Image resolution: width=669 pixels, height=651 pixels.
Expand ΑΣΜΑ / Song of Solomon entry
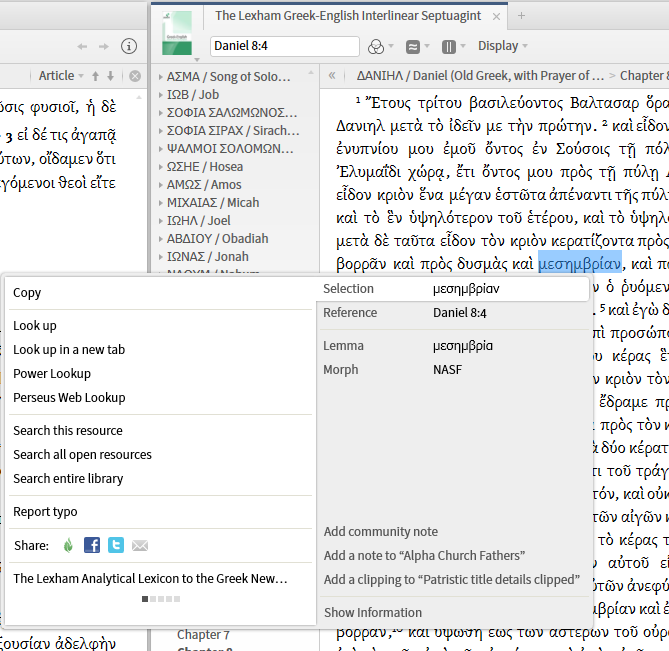(160, 77)
